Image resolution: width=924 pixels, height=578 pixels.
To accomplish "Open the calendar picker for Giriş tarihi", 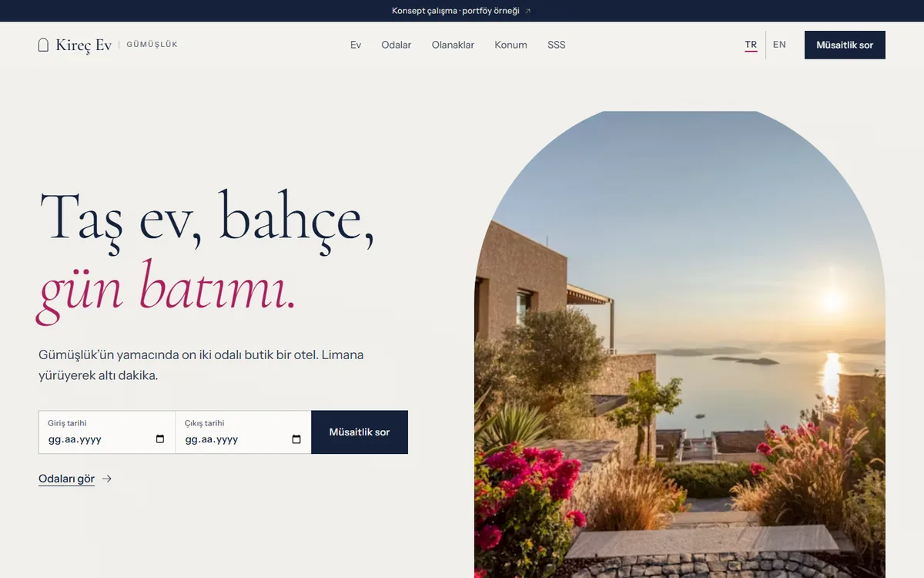I will [x=160, y=439].
